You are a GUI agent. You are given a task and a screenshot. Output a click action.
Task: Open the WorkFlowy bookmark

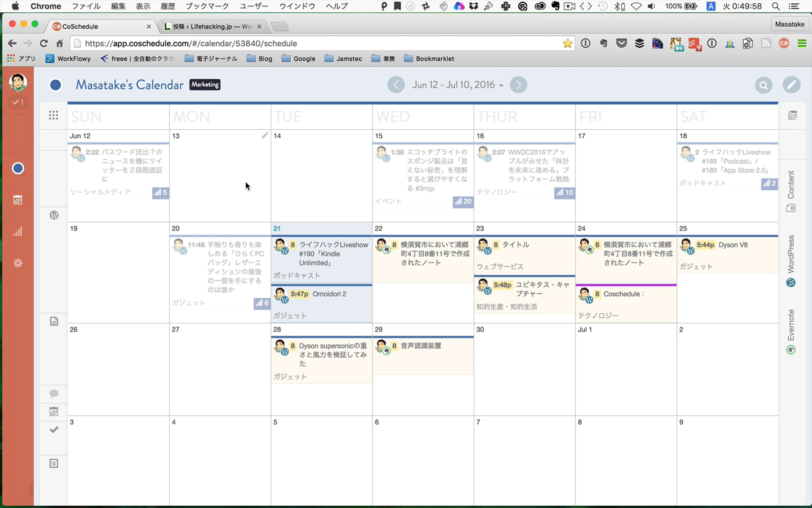tap(68, 59)
